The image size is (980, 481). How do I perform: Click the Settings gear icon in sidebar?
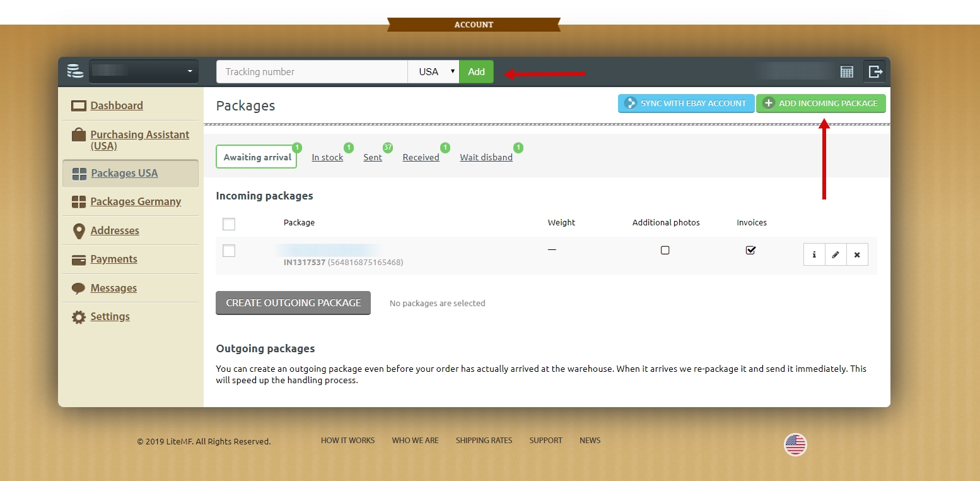[x=79, y=317]
